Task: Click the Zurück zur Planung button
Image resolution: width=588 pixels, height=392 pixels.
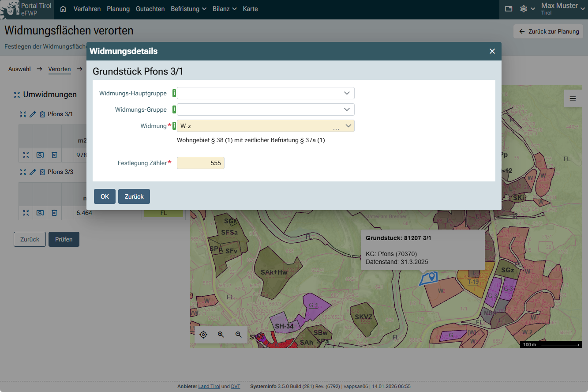Action: [548, 31]
